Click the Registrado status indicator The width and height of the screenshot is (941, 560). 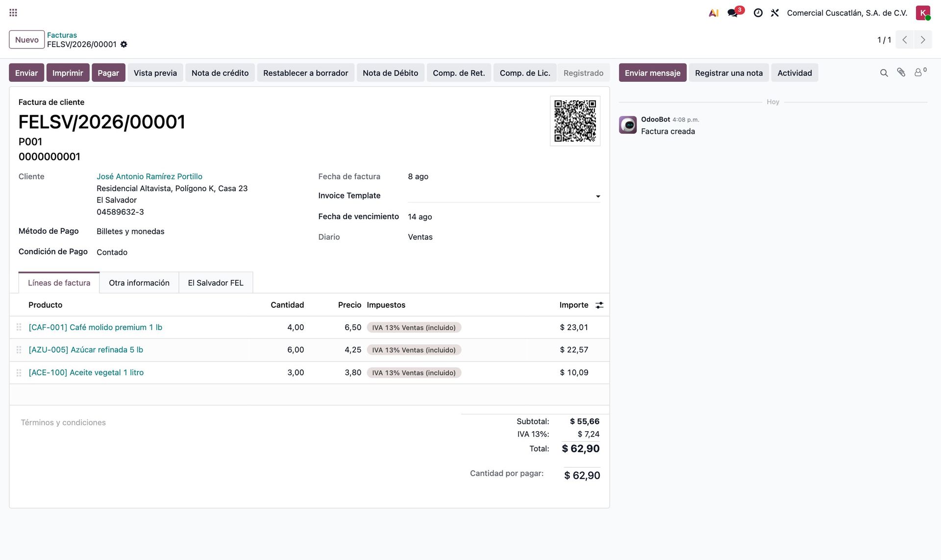tap(583, 73)
